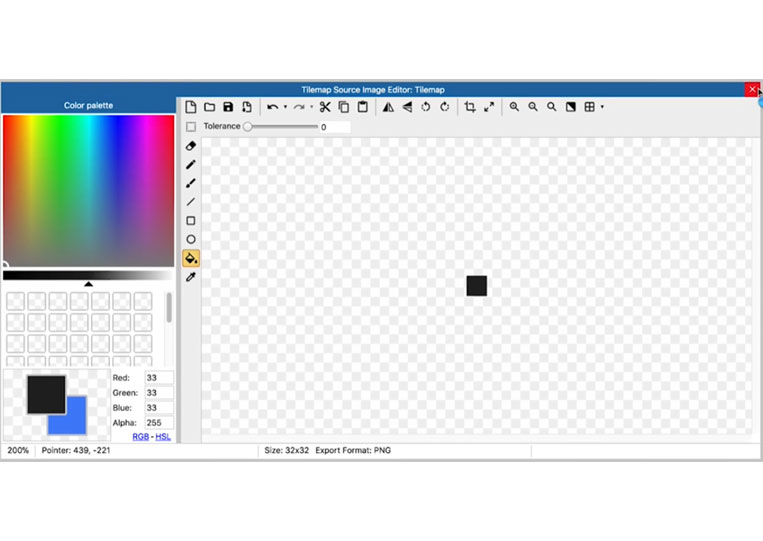Click the brightness gradient bar handle
Viewport: 763px width, 541px height.
point(88,284)
